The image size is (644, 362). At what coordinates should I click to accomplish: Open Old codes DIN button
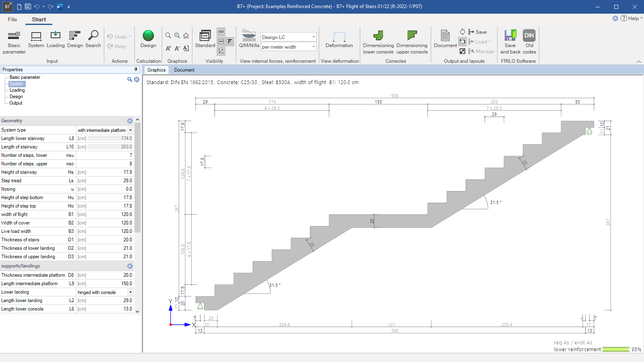(529, 42)
